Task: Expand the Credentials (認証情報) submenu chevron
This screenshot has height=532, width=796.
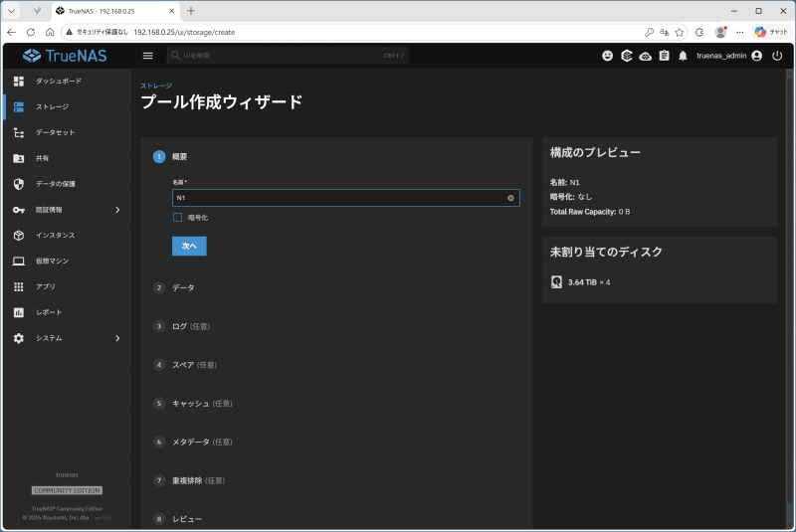Action: (x=117, y=210)
